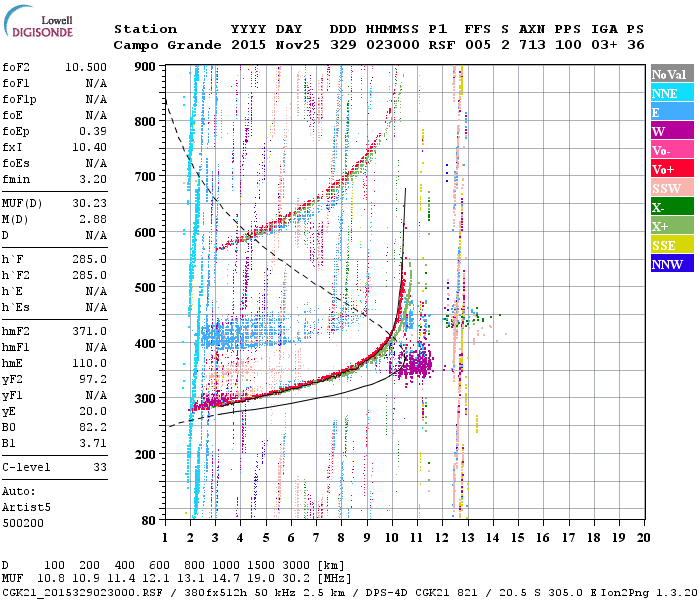Image resolution: width=700 pixels, height=600 pixels.
Task: Click the yF2 value 97.2
Action: tap(93, 379)
